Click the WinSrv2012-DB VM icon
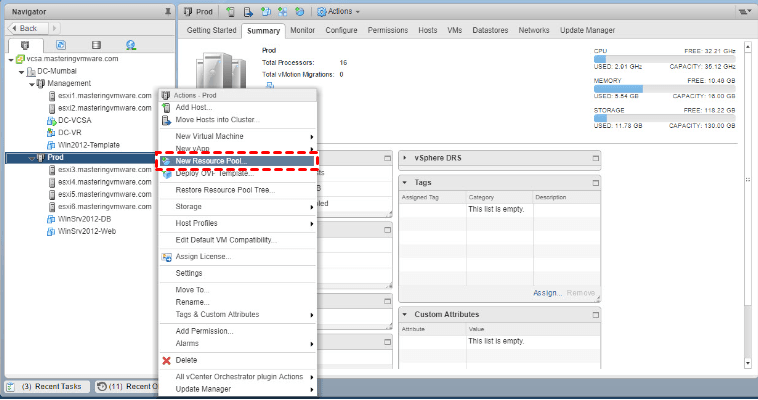The width and height of the screenshot is (758, 400). click(51, 219)
